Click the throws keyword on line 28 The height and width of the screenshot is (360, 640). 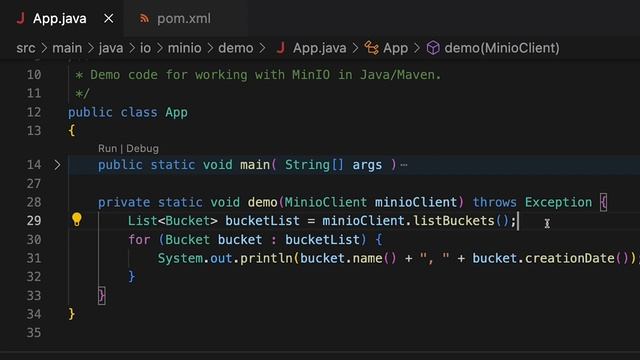pyautogui.click(x=494, y=202)
